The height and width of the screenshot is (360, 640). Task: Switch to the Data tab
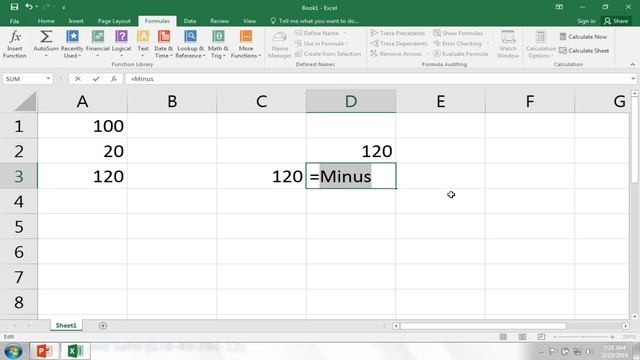pyautogui.click(x=190, y=21)
